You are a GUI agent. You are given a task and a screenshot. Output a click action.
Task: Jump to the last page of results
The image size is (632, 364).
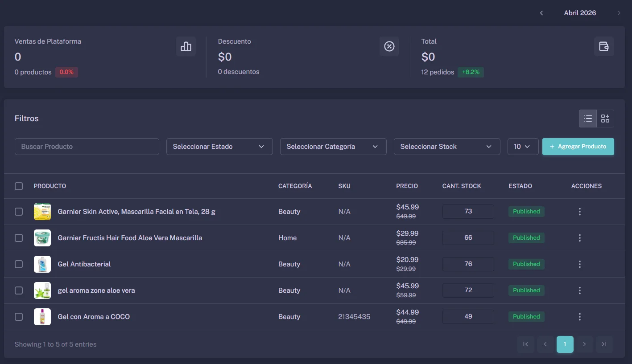pyautogui.click(x=604, y=344)
